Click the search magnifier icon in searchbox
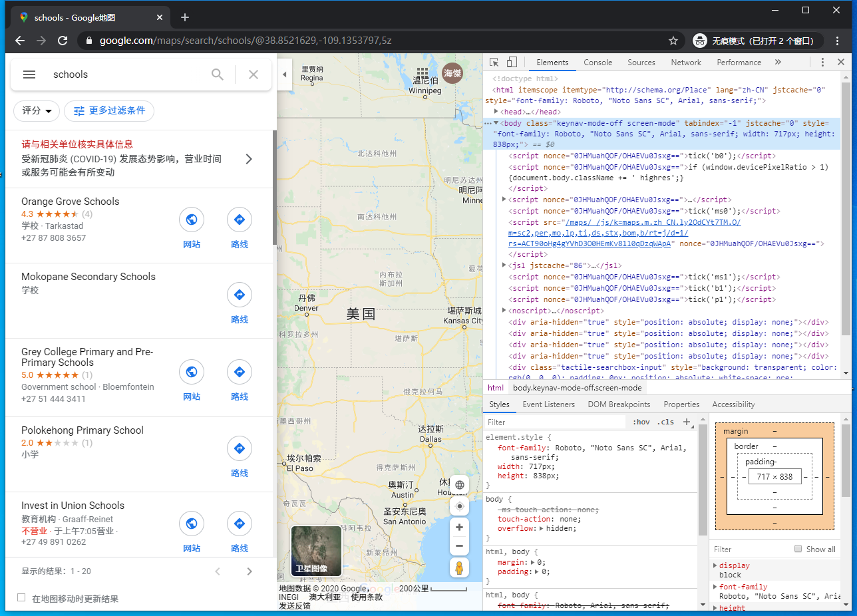The image size is (857, 616). (218, 75)
